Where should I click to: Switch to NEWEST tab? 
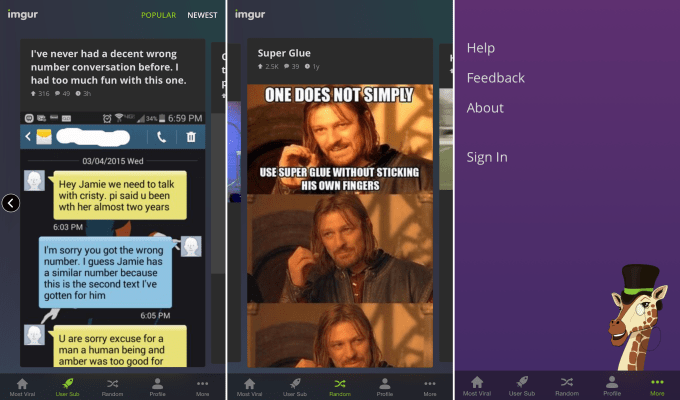click(x=202, y=15)
